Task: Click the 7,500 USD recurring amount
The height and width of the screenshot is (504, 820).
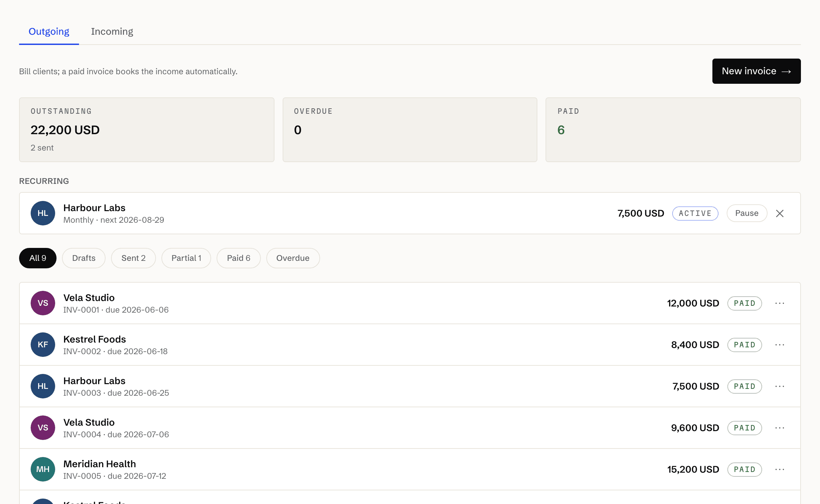Action: tap(641, 213)
